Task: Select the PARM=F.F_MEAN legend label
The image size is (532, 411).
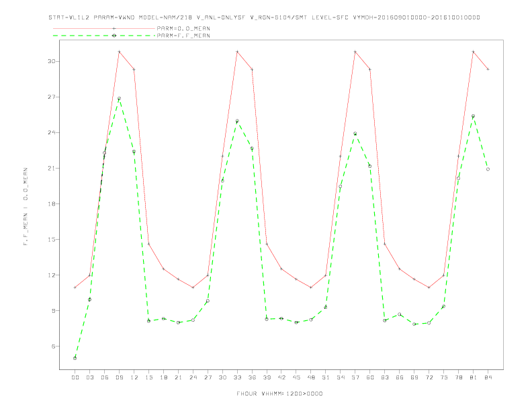Action: tap(183, 36)
